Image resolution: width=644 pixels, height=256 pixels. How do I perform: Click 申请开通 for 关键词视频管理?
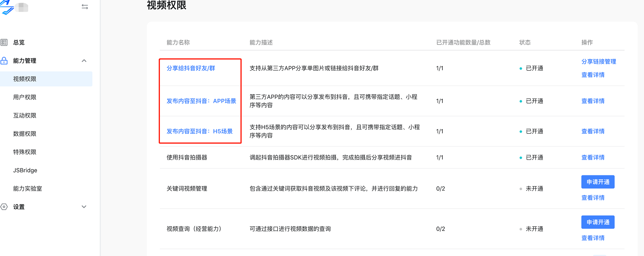[x=598, y=182]
